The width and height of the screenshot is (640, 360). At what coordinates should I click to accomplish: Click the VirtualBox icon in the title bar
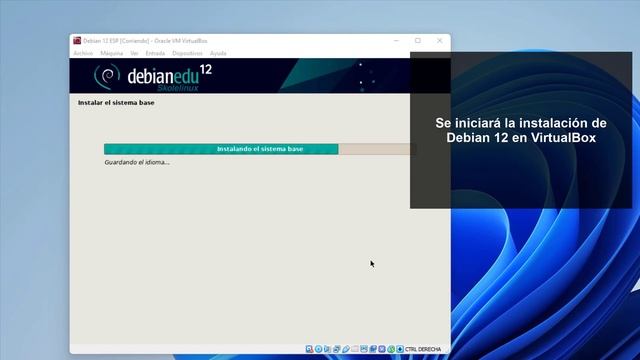pos(77,40)
